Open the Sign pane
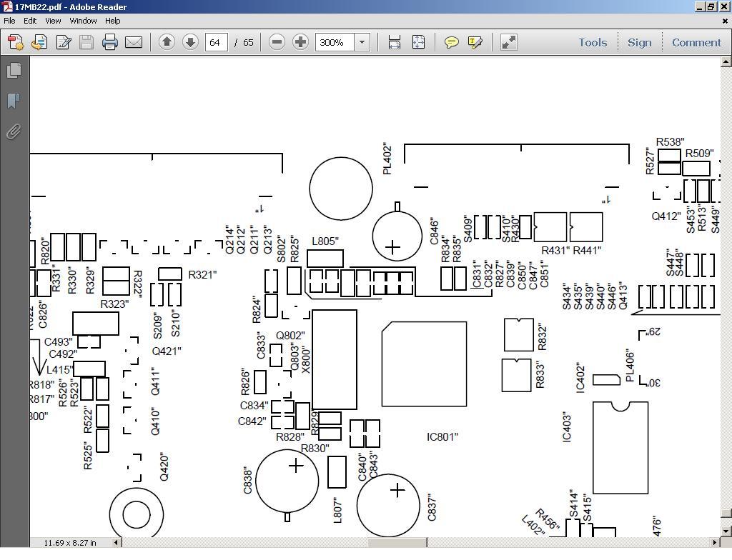The image size is (732, 560). tap(640, 42)
